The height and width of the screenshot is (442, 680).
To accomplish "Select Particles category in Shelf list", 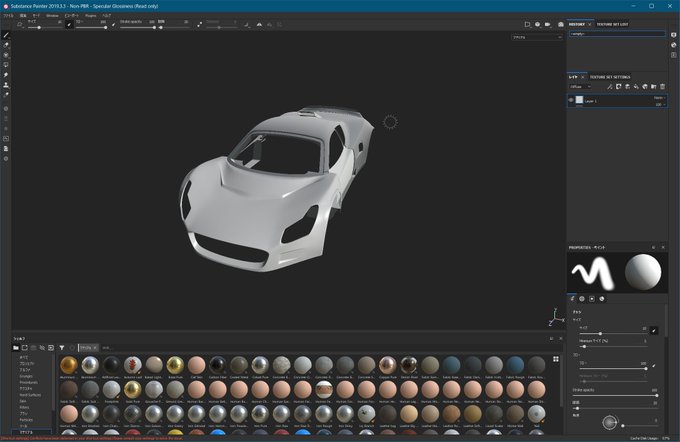I will tap(26, 420).
